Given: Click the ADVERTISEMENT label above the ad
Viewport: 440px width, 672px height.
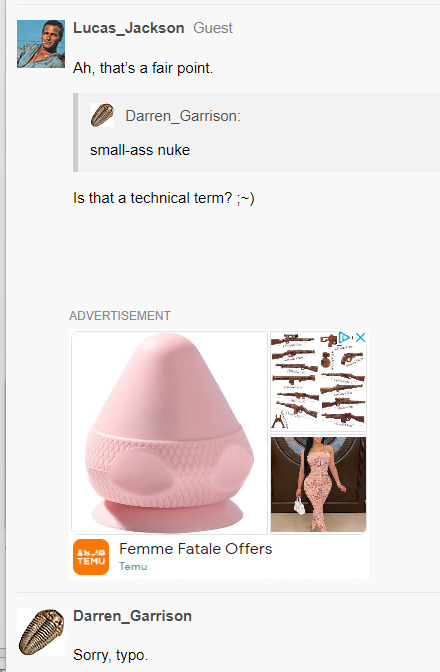Looking at the screenshot, I should pos(120,316).
